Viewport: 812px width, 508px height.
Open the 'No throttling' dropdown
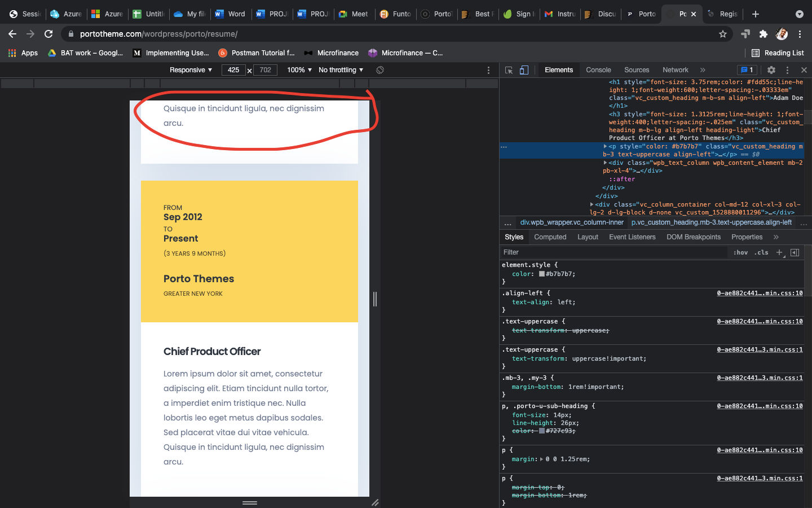(x=341, y=70)
